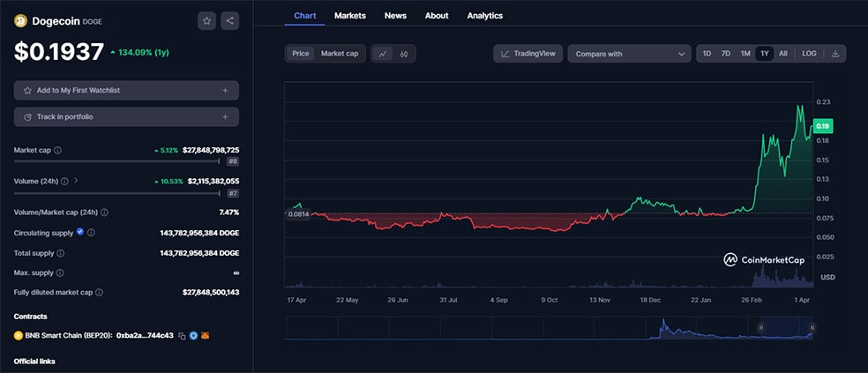Show Max. supply info icon
The width and height of the screenshot is (868, 373).
60,272
